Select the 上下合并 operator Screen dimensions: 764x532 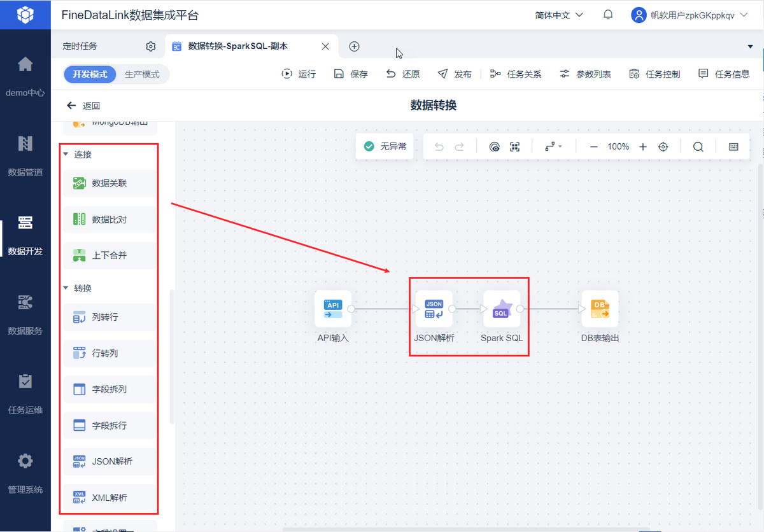coord(109,255)
